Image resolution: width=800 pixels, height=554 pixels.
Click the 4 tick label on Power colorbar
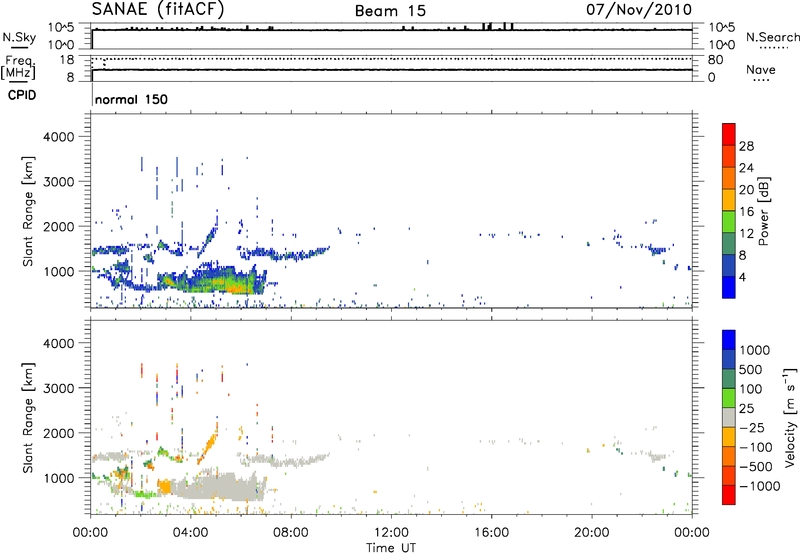coord(743,277)
